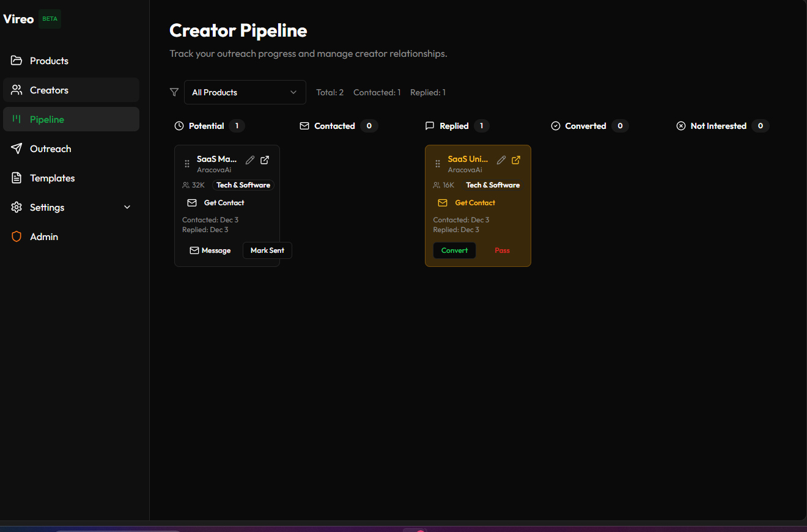Click the 'Contacted: 1' stat text

click(x=377, y=92)
